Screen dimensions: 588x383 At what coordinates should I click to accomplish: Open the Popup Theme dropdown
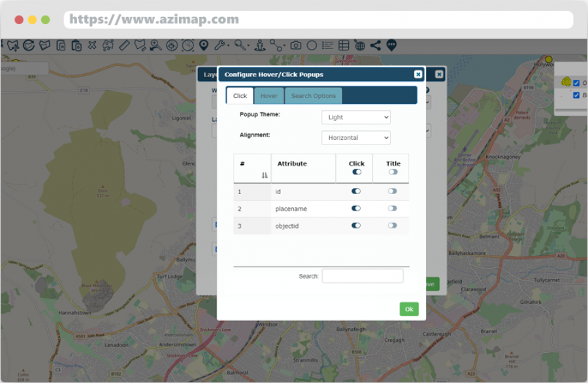click(356, 118)
